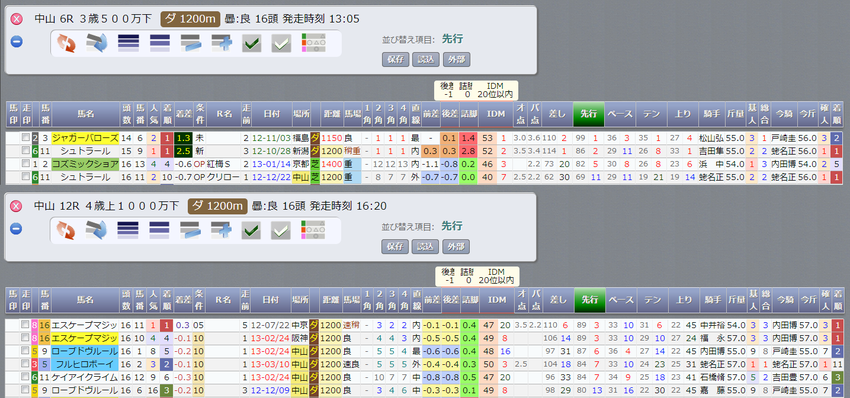Select the light striped rows icon in 中山 12R panel

click(159, 230)
